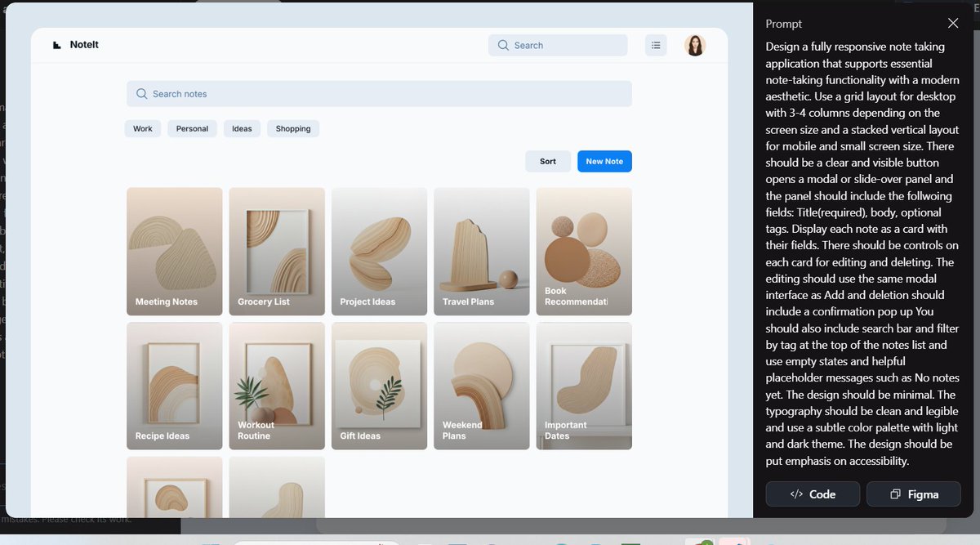This screenshot has width=980, height=545.
Task: Open the Important Dates card
Action: point(584,386)
